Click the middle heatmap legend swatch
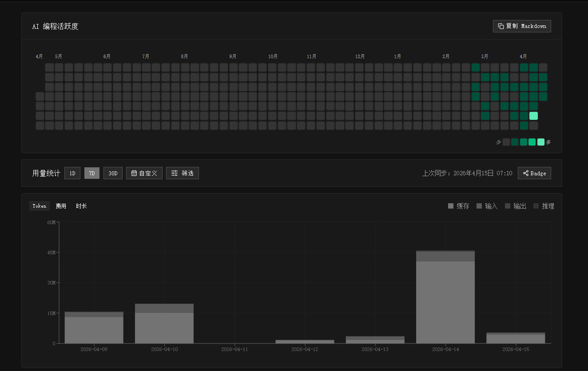588x371 pixels. point(524,142)
